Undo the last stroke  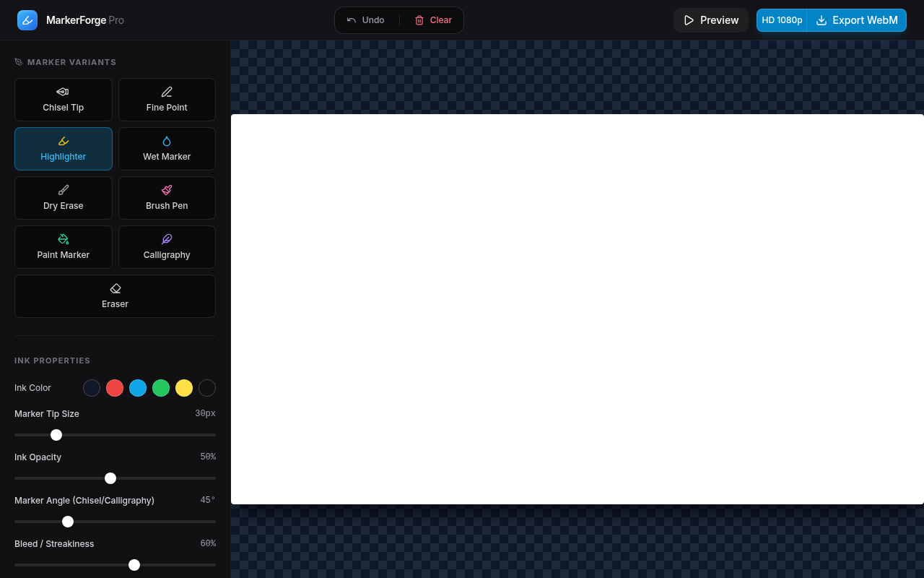pos(365,20)
